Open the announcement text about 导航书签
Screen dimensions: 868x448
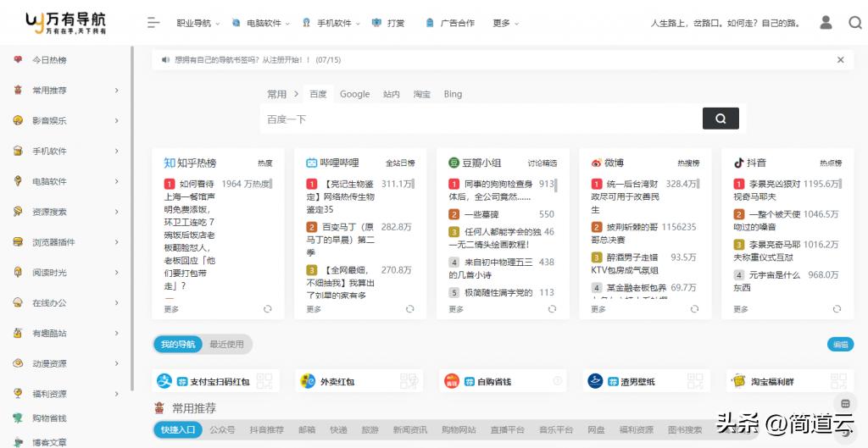tap(257, 60)
